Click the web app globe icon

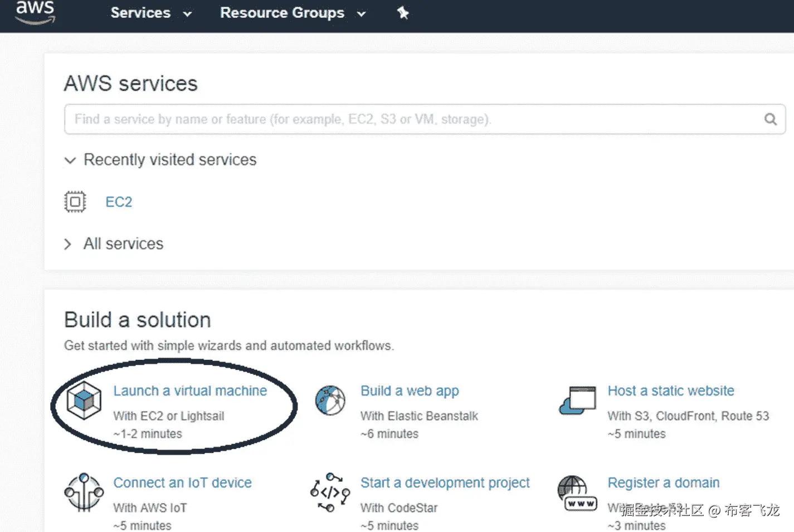[x=330, y=400]
